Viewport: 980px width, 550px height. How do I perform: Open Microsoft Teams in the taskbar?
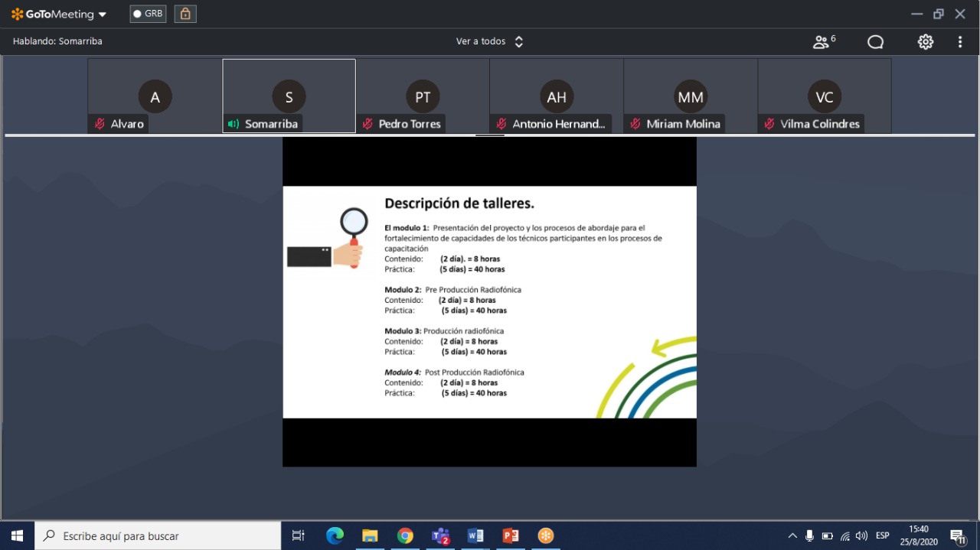[x=440, y=535]
